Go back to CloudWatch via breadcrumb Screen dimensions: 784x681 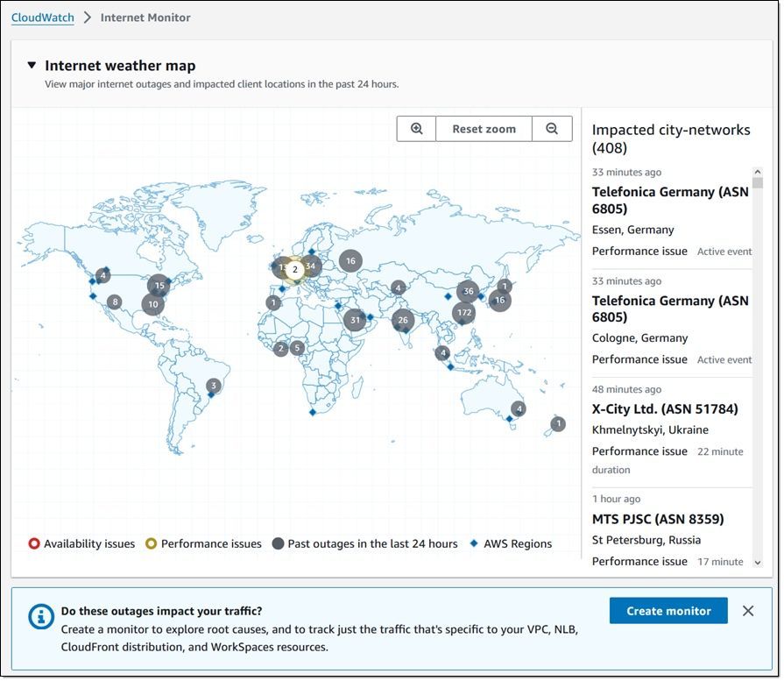pos(43,18)
